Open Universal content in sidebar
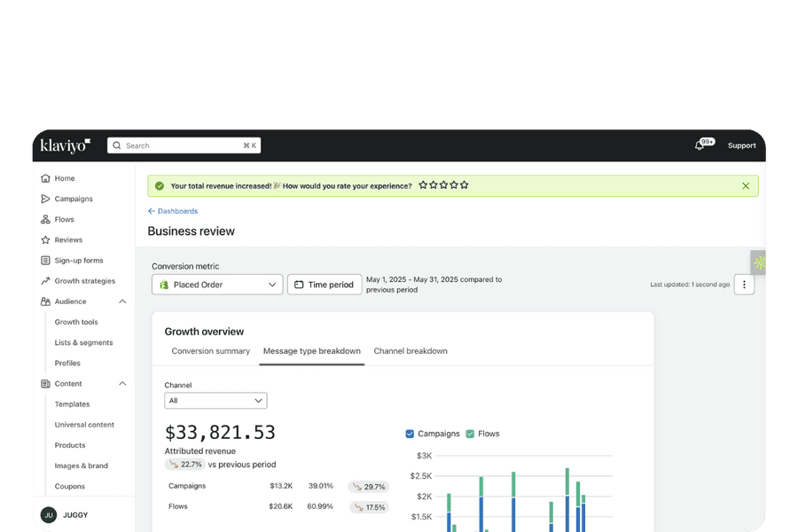Screen dimensions: 798x532 point(84,425)
